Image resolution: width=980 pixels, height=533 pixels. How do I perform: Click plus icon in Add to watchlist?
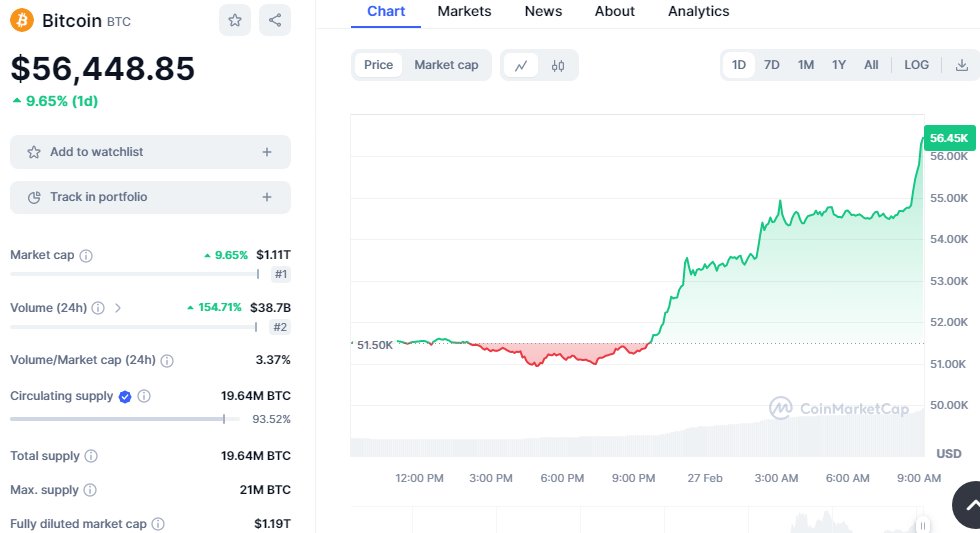[x=267, y=152]
